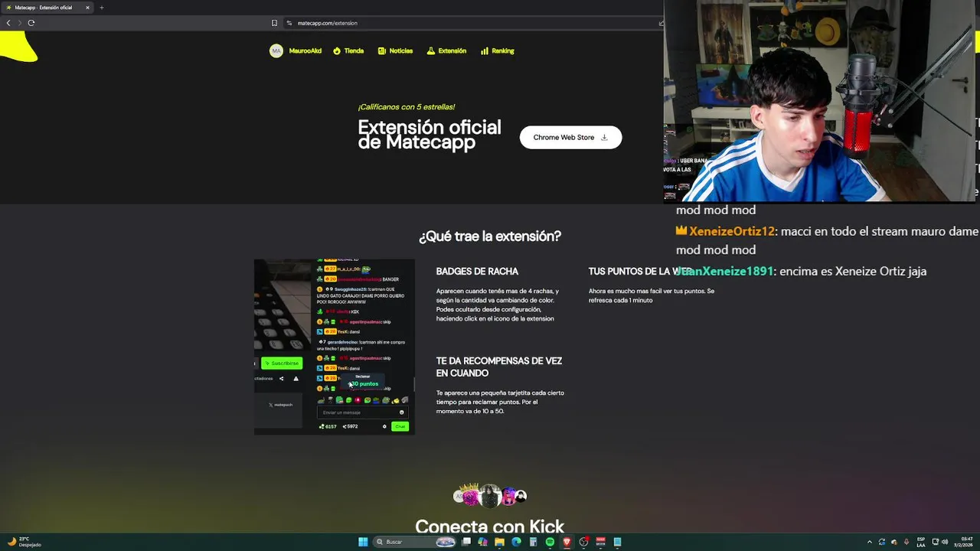This screenshot has height=551, width=980.
Task: Click the flame icon beside Tienda
Action: pos(337,51)
